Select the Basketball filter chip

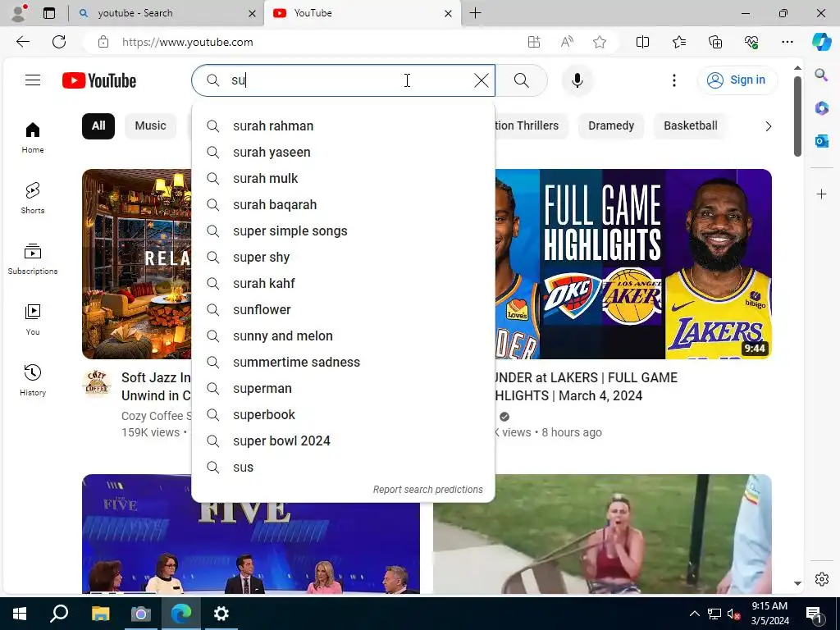[x=690, y=126]
